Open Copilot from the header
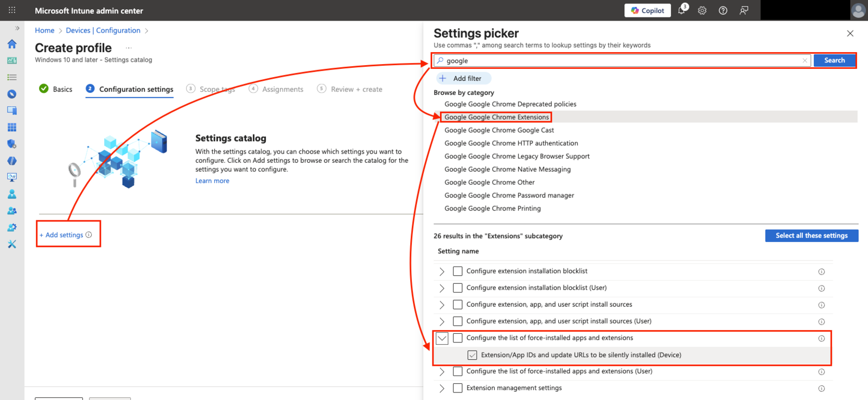Image resolution: width=868 pixels, height=400 pixels. point(648,10)
